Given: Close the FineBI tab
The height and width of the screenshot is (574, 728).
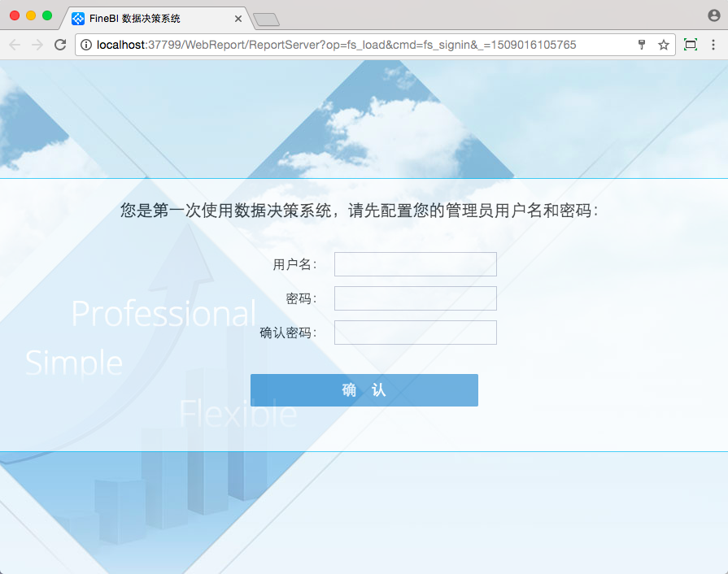Looking at the screenshot, I should pyautogui.click(x=238, y=19).
